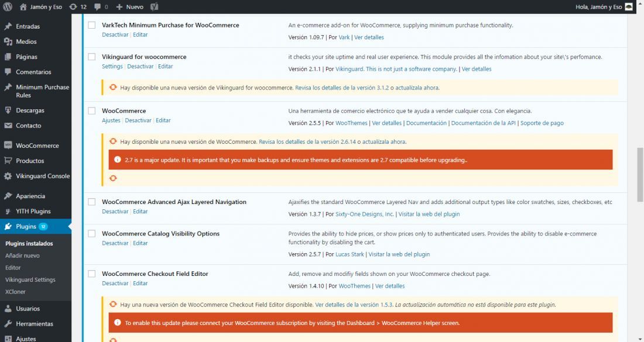This screenshot has width=644, height=342.
Task: Open Settings for Vikinguard for woocommerce
Action: (x=112, y=67)
